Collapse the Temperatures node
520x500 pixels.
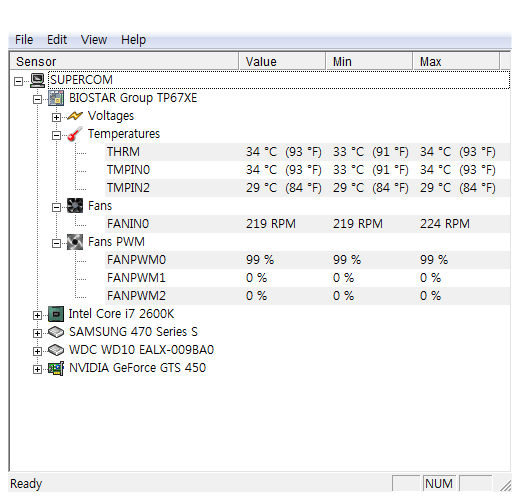(56, 135)
